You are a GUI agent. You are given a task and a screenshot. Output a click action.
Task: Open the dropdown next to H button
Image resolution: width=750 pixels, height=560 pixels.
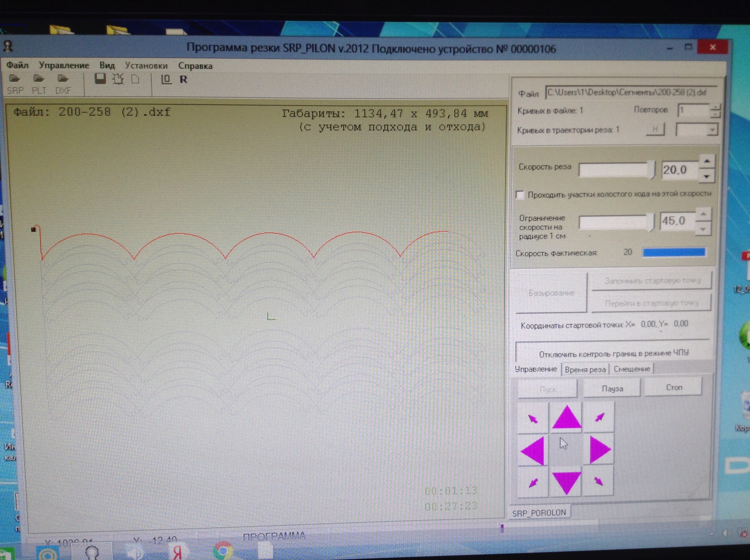pyautogui.click(x=712, y=130)
